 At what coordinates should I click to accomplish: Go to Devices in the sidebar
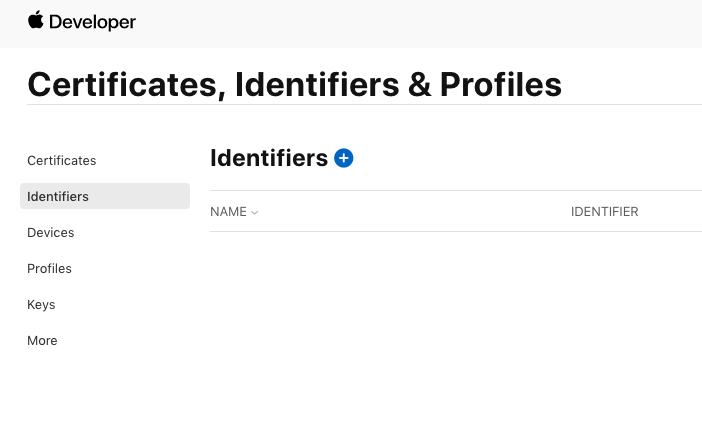coord(51,232)
